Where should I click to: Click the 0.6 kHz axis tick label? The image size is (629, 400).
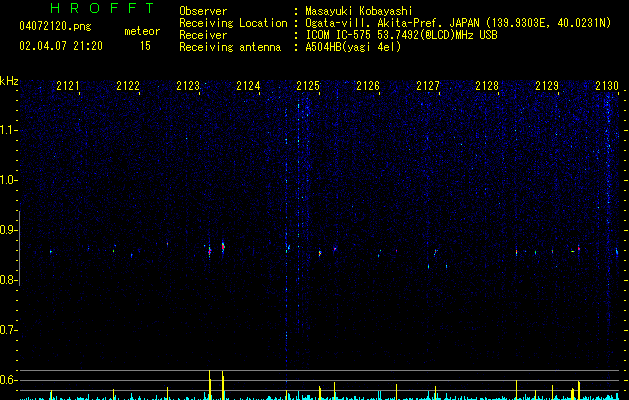(x=8, y=380)
